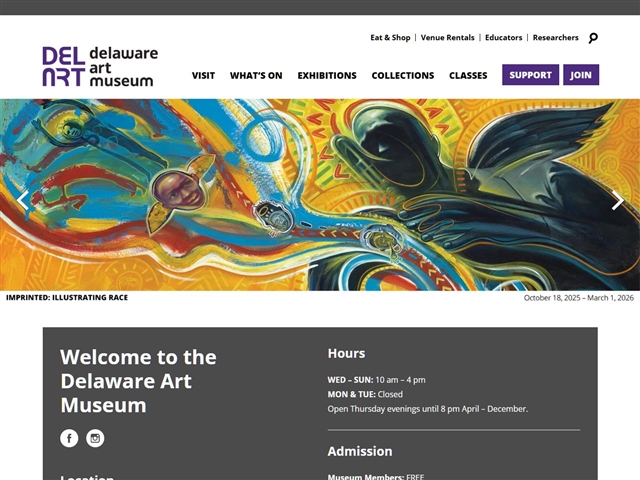
Task: Open the Collections menu
Action: [x=403, y=76]
